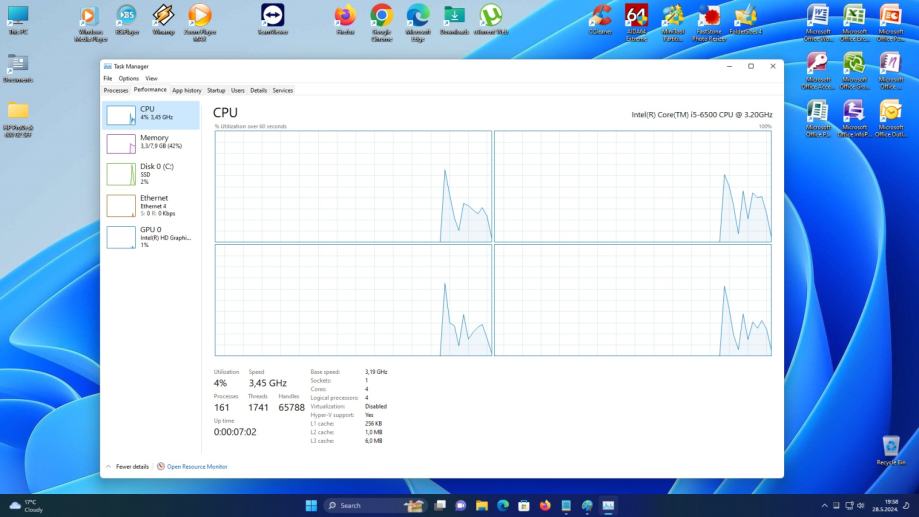Click the Intel Core i5-6500 CPU name
Image resolution: width=919 pixels, height=517 pixels.
(x=702, y=115)
